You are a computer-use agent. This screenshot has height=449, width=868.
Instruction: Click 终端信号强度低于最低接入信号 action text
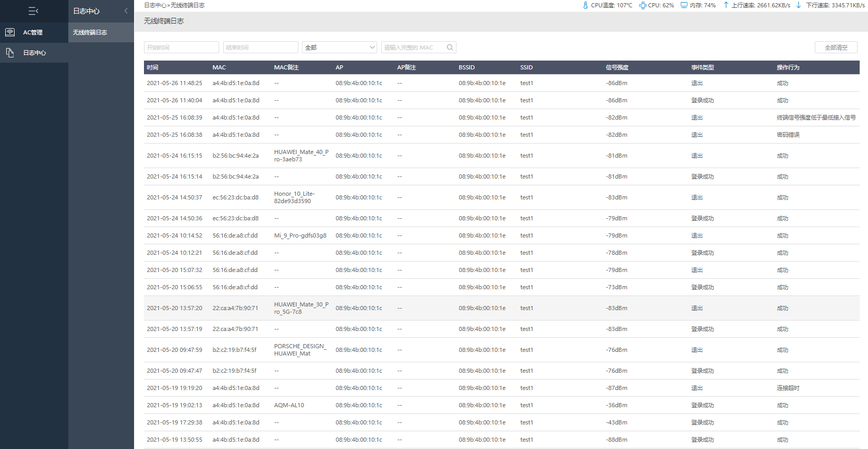pyautogui.click(x=816, y=117)
